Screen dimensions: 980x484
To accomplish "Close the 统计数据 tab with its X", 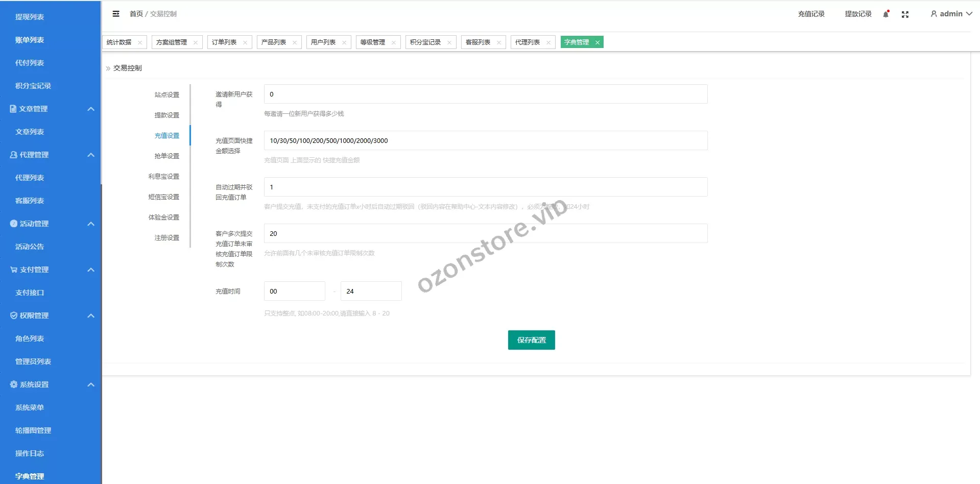I will click(140, 42).
